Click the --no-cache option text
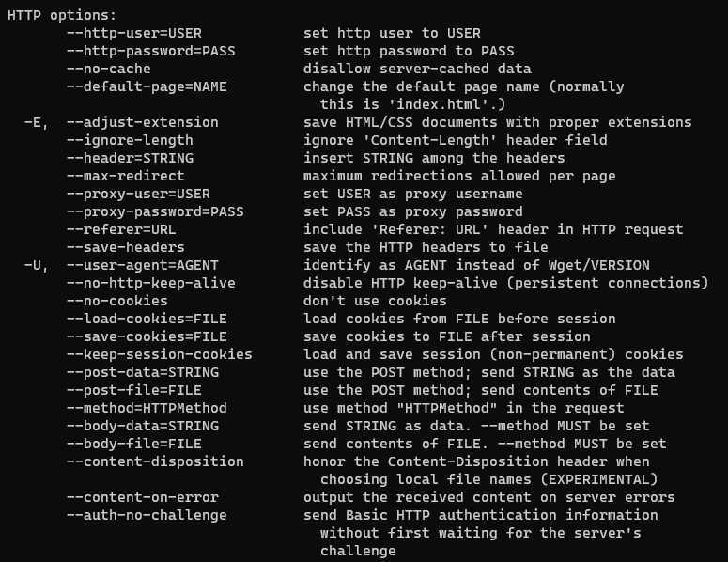This screenshot has height=562, width=728. click(x=108, y=69)
